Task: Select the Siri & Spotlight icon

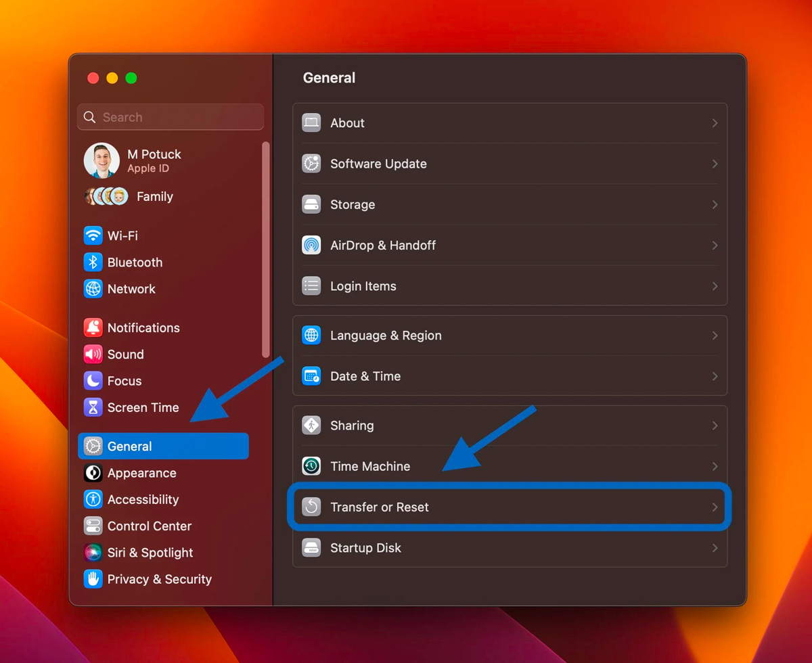Action: coord(93,553)
